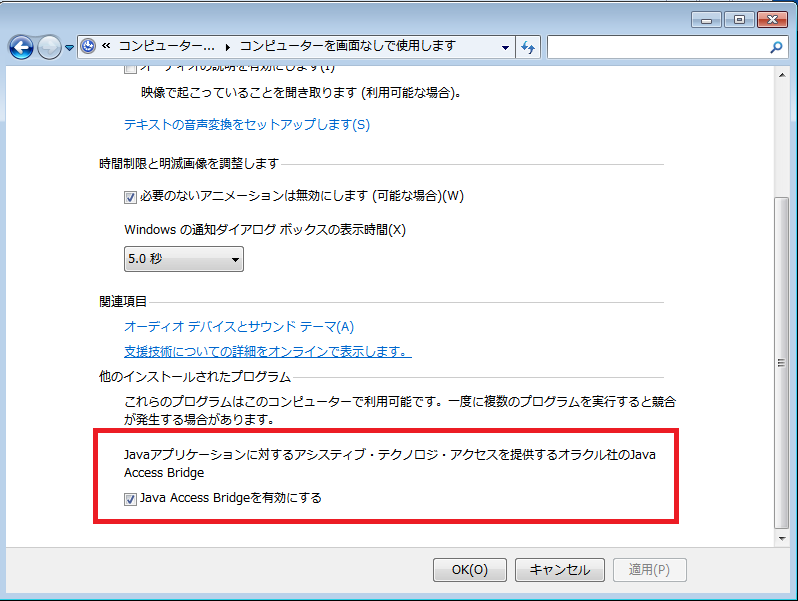Open the 5.0 秒 notification duration dropdown
This screenshot has width=798, height=601.
183,259
